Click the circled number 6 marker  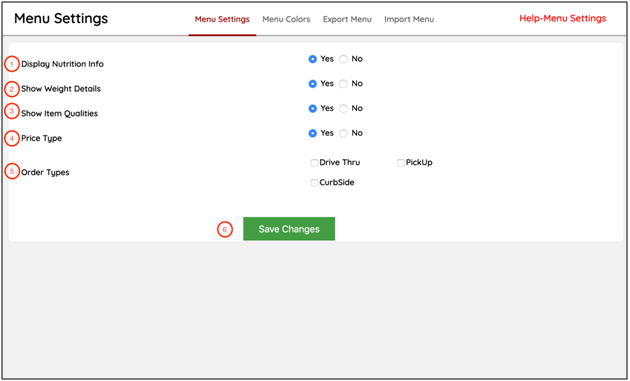point(225,229)
